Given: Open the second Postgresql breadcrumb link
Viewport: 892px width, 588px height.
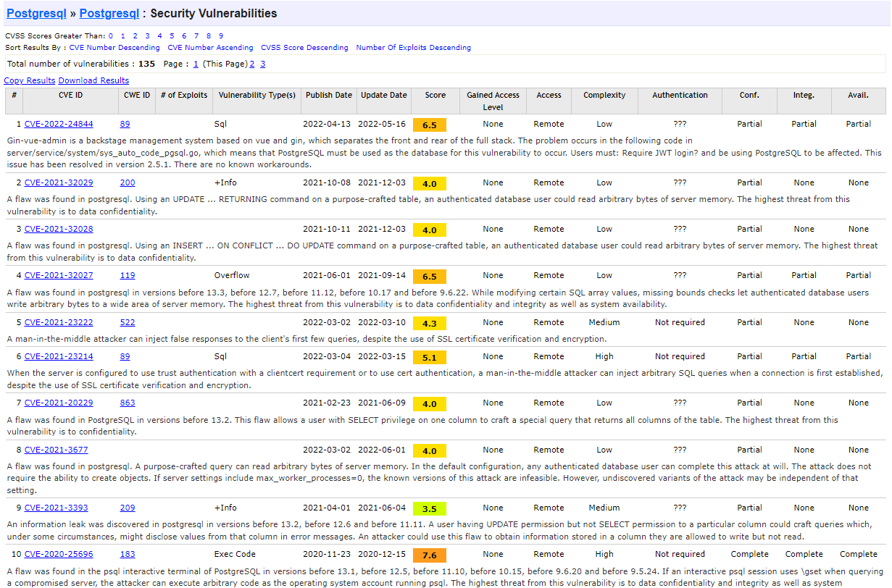Looking at the screenshot, I should point(109,13).
